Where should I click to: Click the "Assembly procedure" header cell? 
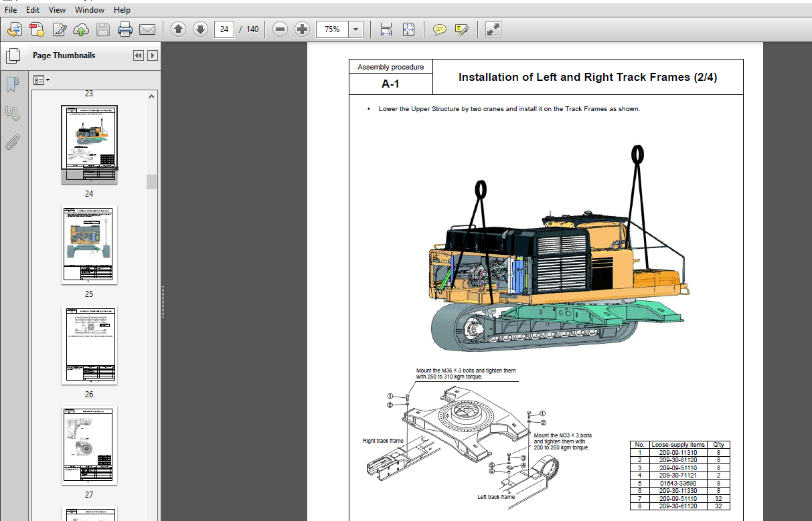click(x=391, y=67)
